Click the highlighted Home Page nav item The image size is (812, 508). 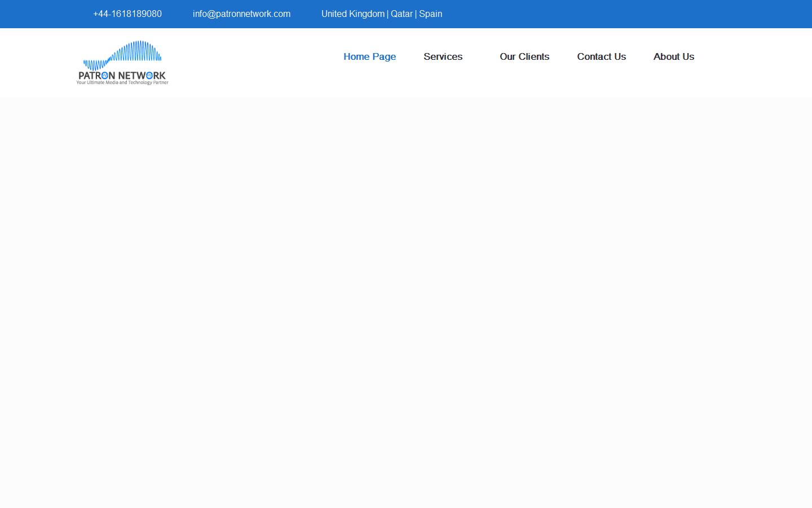pos(369,56)
